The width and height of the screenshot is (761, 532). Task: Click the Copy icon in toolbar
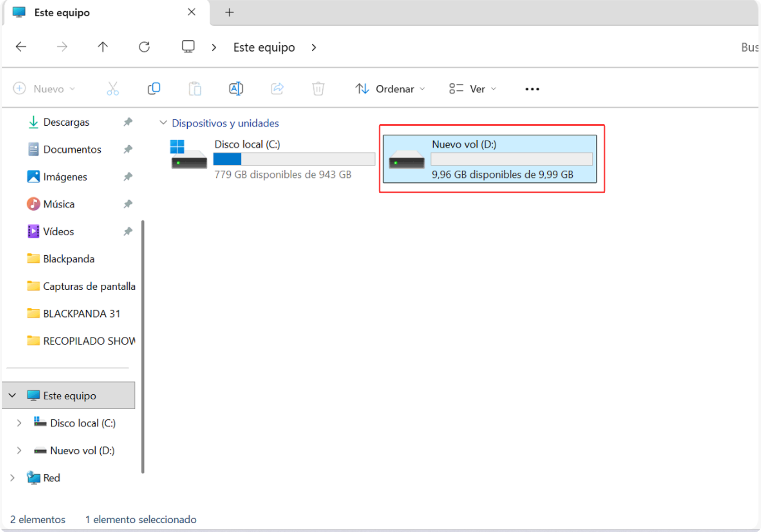(154, 89)
